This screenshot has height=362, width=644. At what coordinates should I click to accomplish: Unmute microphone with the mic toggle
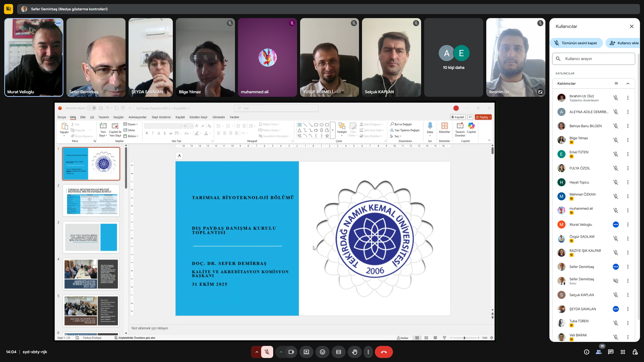(x=267, y=352)
